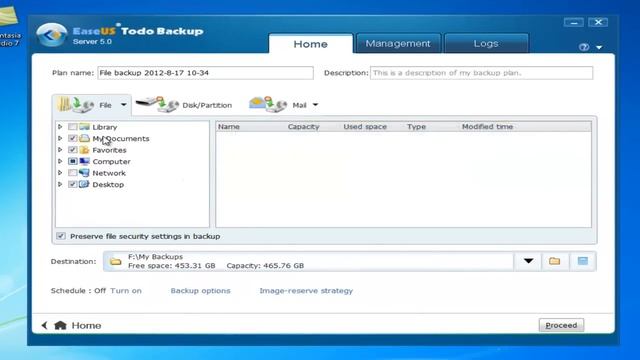Open the Destination path dropdown arrow

click(528, 261)
